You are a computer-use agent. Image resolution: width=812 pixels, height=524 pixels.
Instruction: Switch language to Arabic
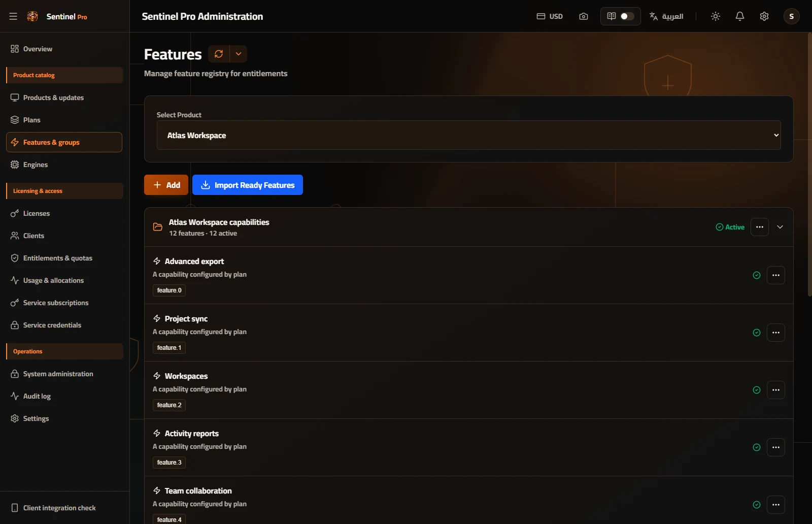point(666,16)
